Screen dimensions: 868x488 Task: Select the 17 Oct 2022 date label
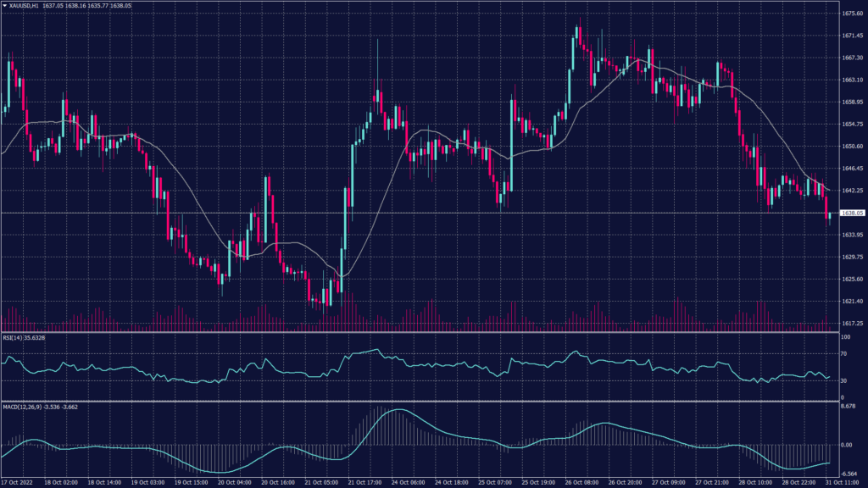click(19, 481)
